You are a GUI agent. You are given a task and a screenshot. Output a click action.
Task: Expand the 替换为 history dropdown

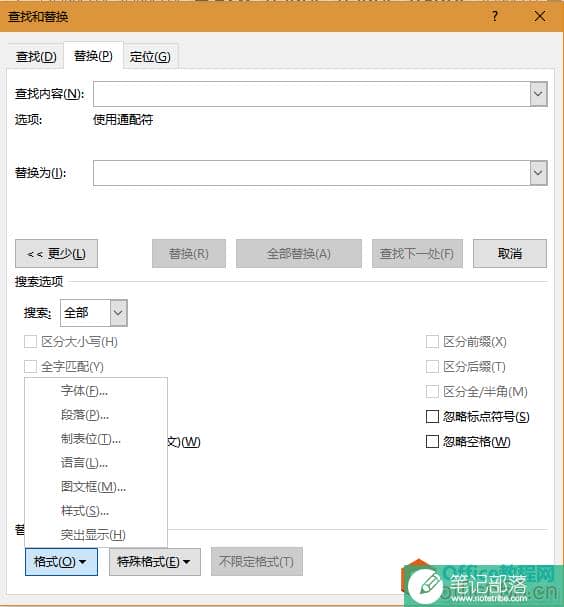[538, 173]
